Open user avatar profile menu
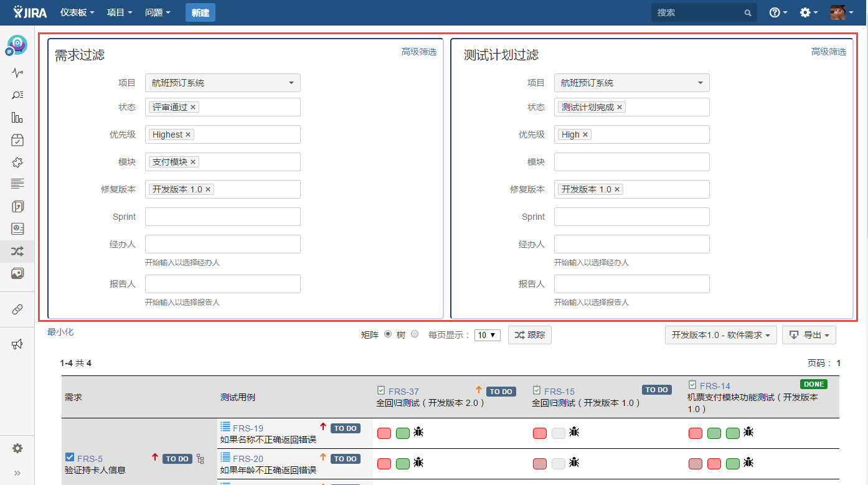 pos(842,12)
